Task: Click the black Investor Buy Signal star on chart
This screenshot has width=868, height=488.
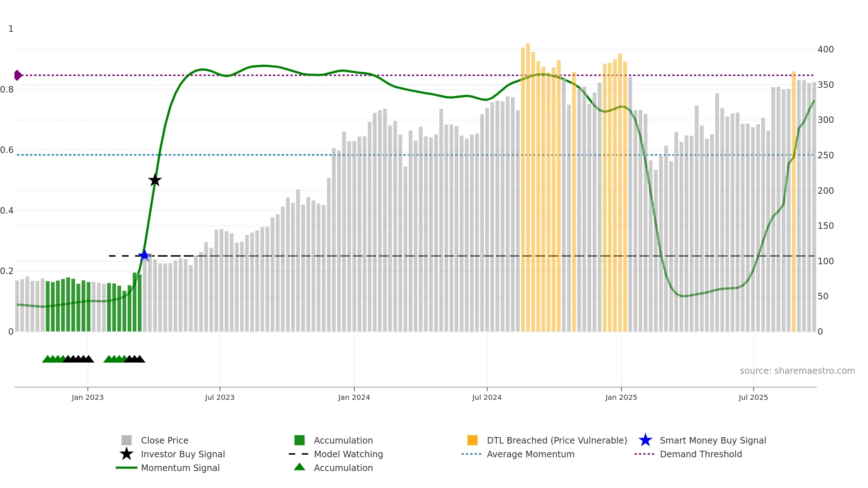Action: (x=155, y=180)
